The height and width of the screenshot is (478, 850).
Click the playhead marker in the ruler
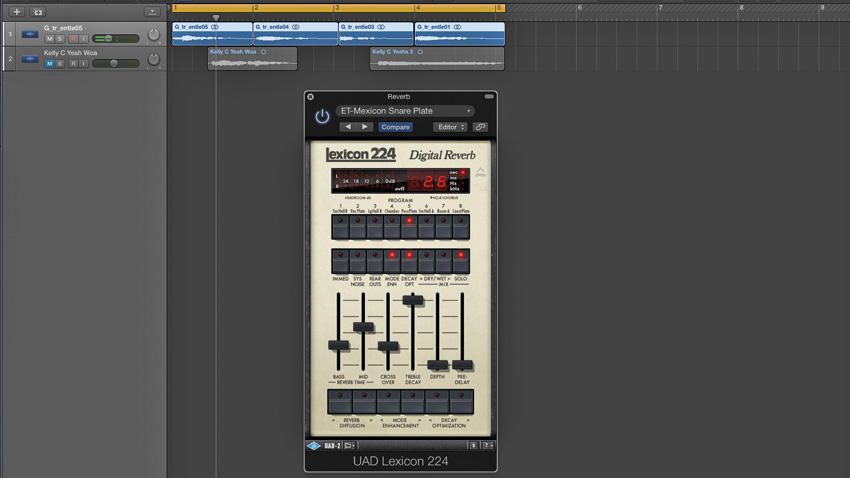click(x=216, y=17)
